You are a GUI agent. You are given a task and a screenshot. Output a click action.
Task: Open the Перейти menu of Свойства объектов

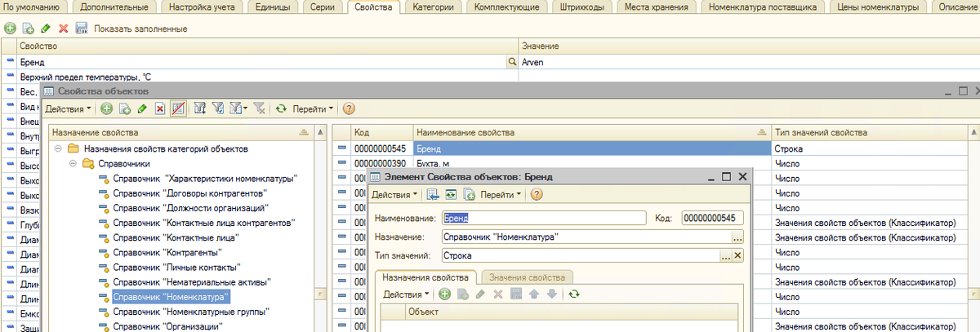(313, 108)
